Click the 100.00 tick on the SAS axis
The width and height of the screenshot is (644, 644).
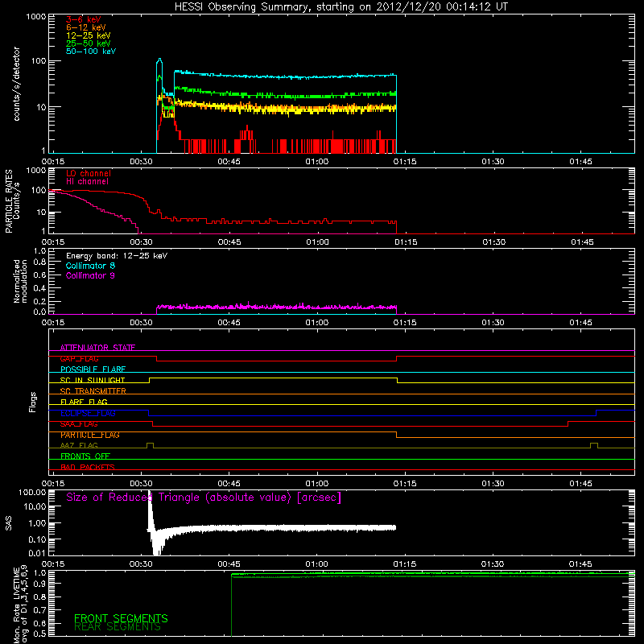32,492
